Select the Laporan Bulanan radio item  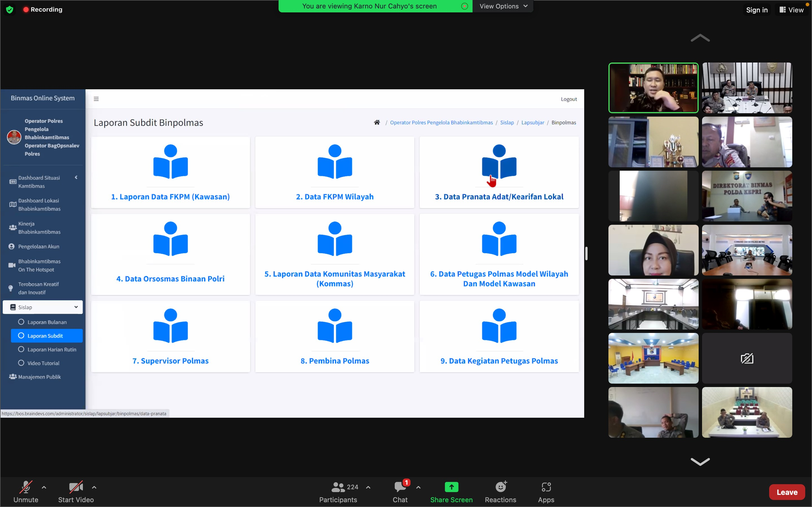coord(47,322)
